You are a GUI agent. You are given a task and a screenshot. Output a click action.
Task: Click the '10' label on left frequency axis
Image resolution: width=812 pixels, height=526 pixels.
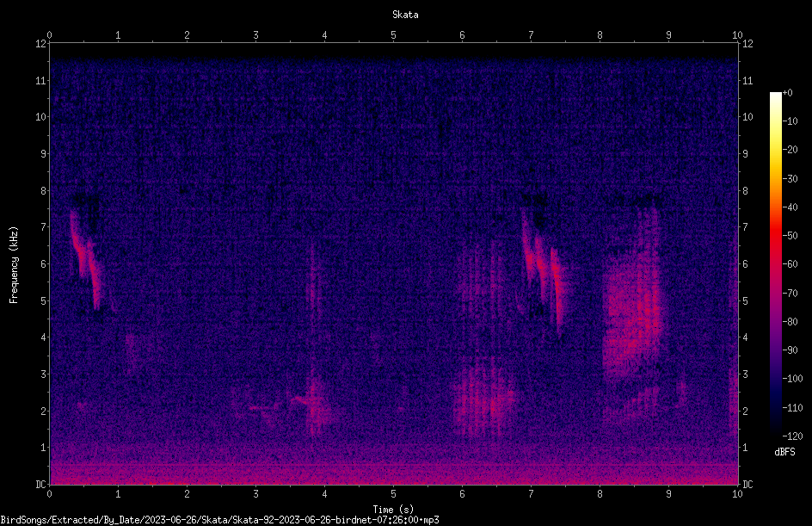point(40,116)
